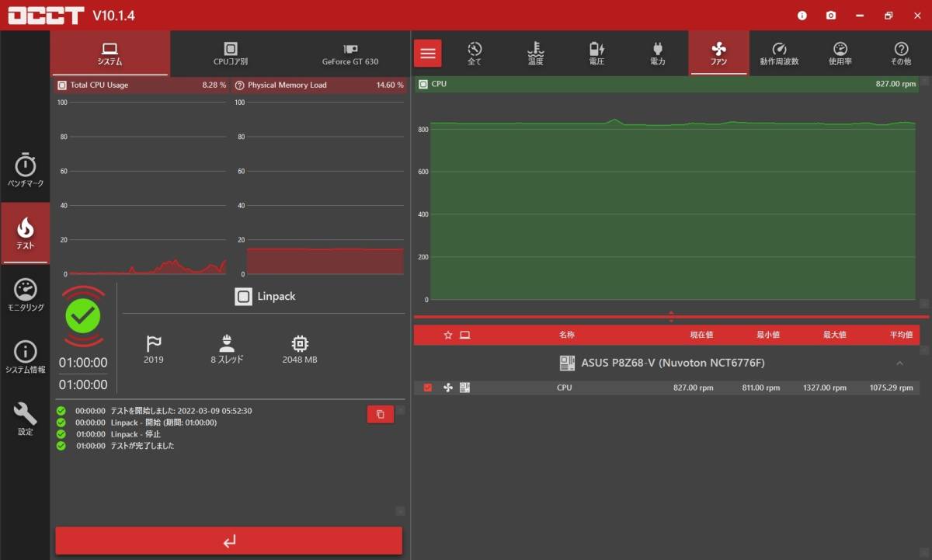The image size is (932, 560).
Task: Click the red return button at bottom
Action: (229, 541)
